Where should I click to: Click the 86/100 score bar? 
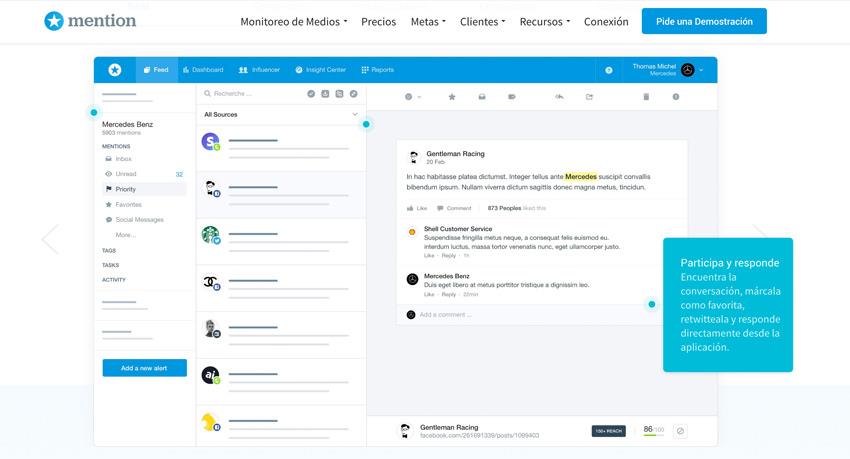[653, 430]
